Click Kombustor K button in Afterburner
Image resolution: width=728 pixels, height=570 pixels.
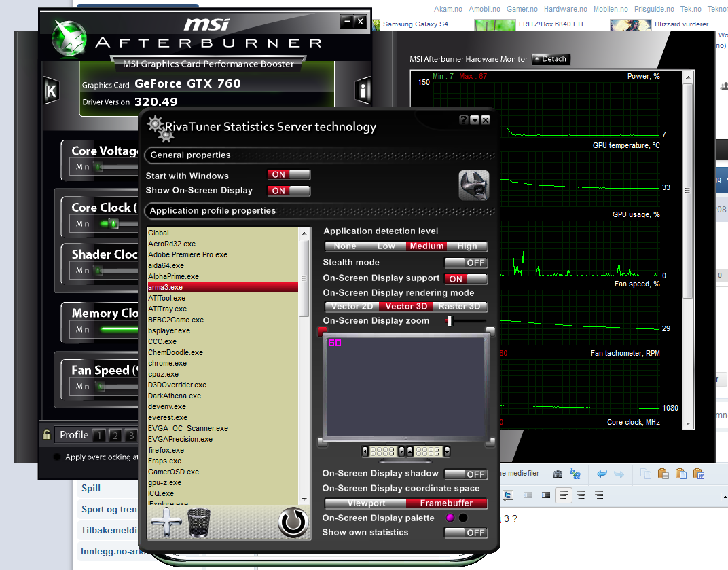pos(51,91)
